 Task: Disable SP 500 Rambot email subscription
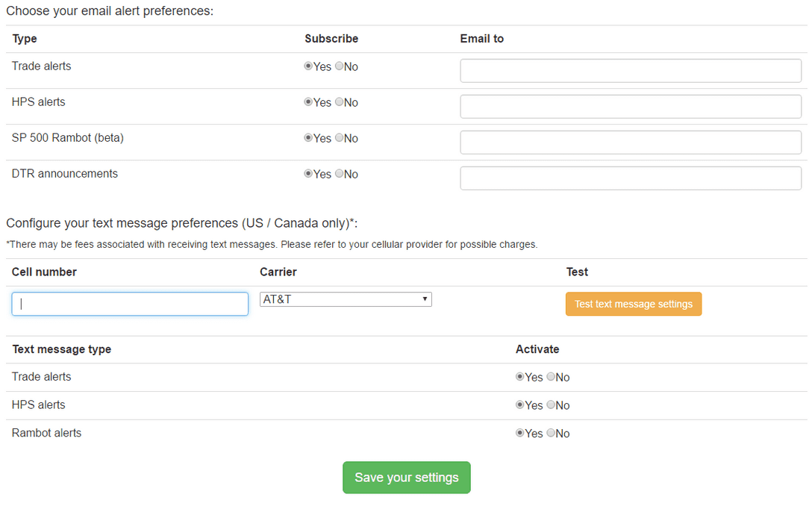[x=340, y=138]
